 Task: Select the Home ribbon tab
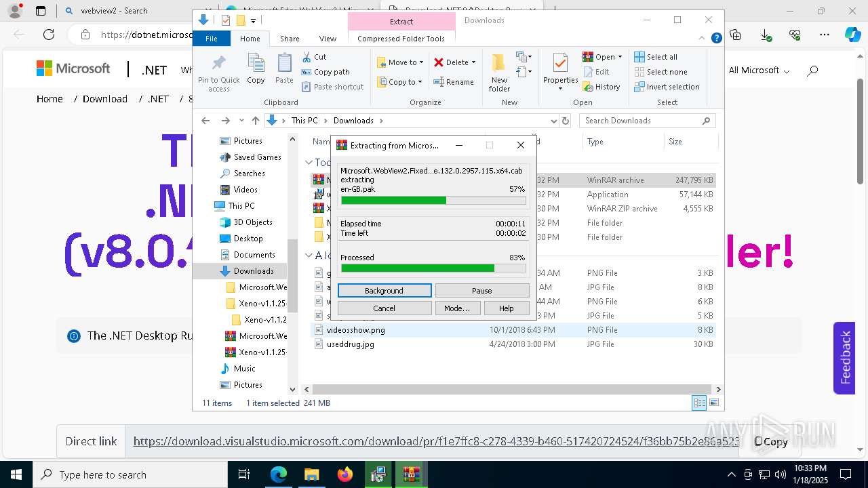click(x=250, y=39)
